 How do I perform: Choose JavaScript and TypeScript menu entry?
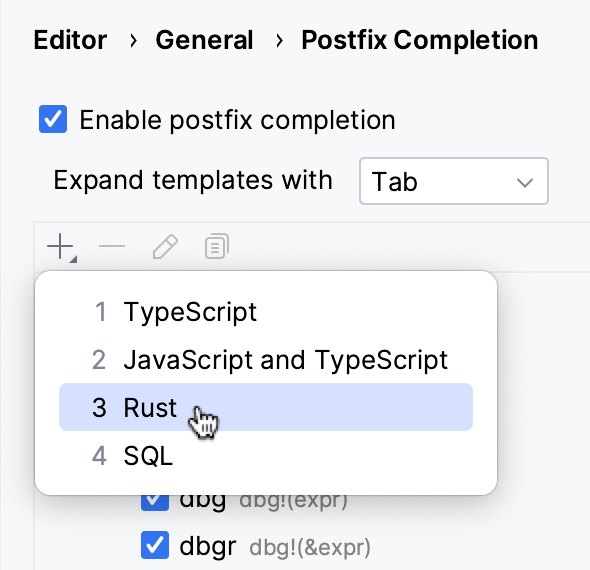(266, 360)
